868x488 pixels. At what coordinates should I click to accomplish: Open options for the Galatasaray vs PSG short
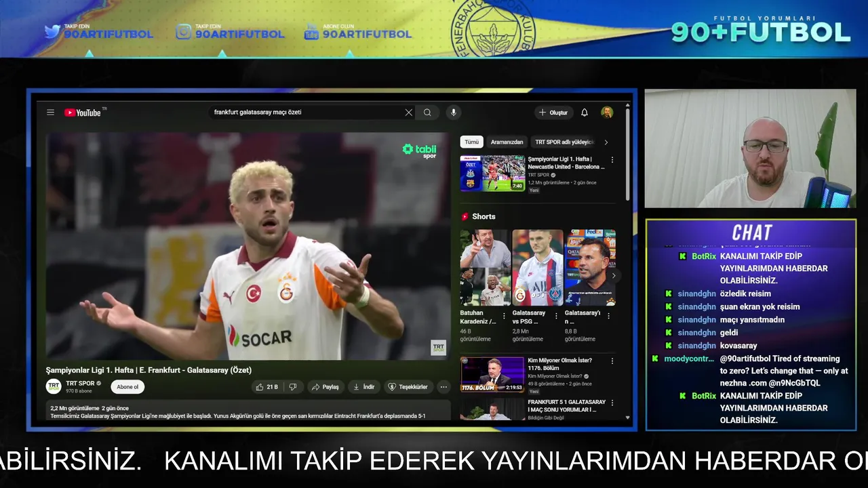556,316
